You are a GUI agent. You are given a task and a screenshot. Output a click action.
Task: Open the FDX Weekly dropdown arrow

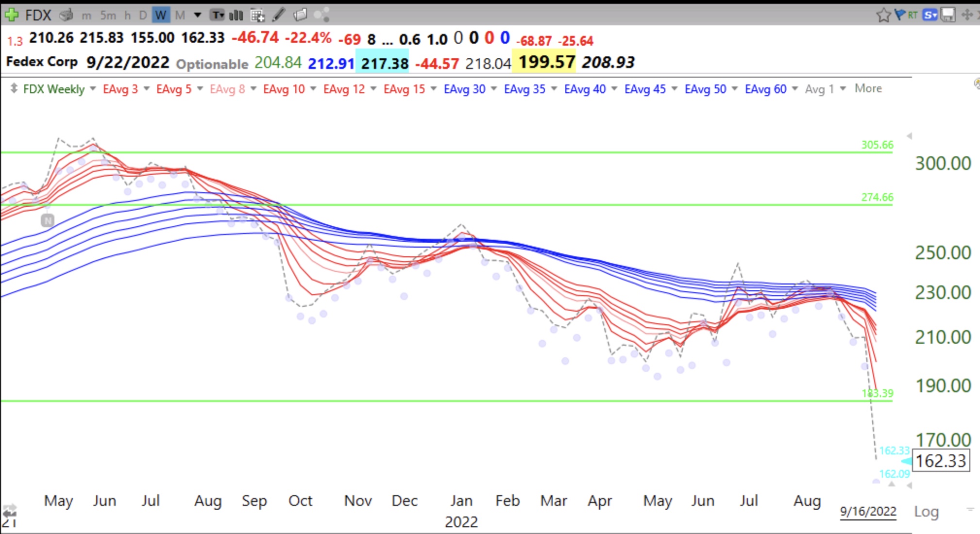(93, 89)
